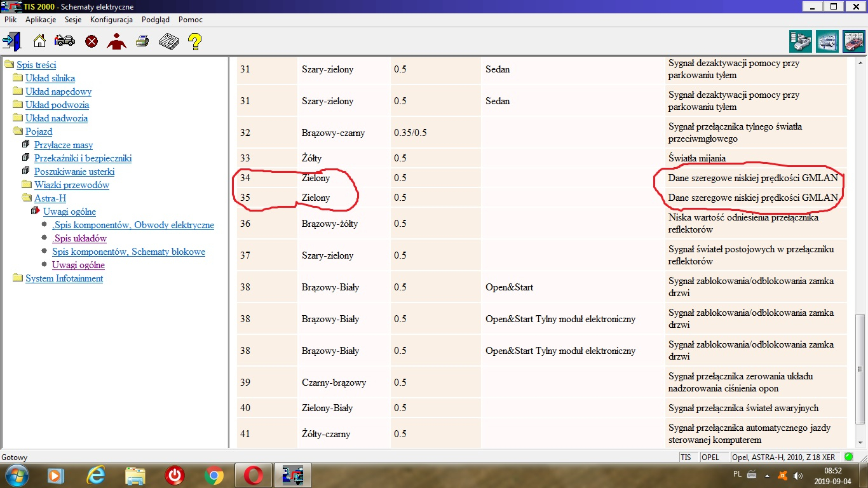Click the car on lift workshop icon
The image size is (868, 488).
pos(827,41)
